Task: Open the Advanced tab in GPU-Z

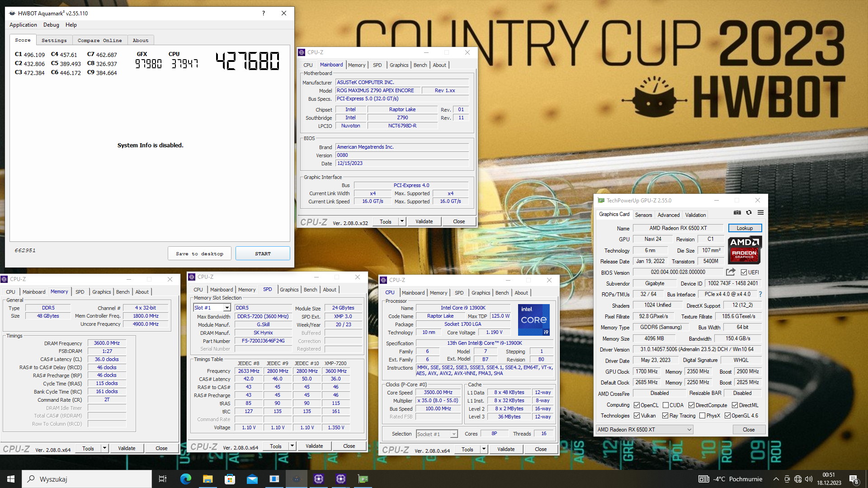Action: click(668, 215)
